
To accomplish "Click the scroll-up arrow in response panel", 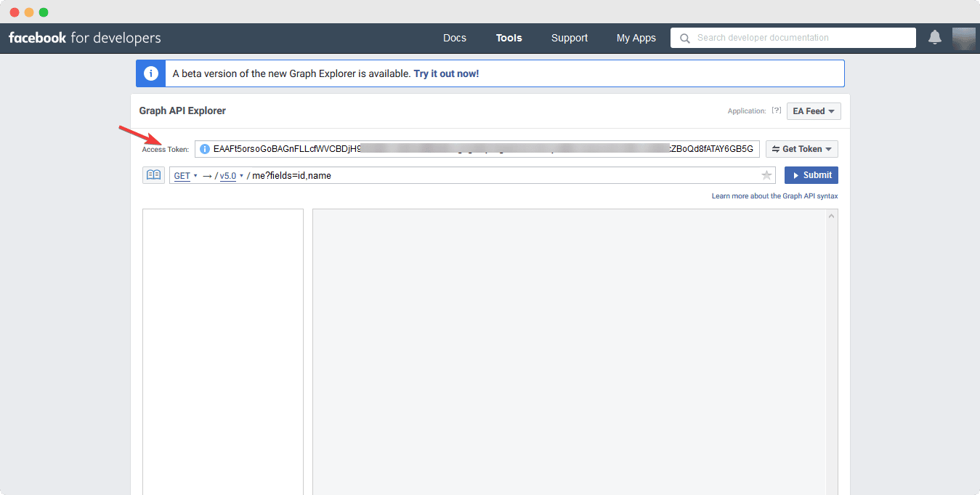I will pyautogui.click(x=833, y=215).
